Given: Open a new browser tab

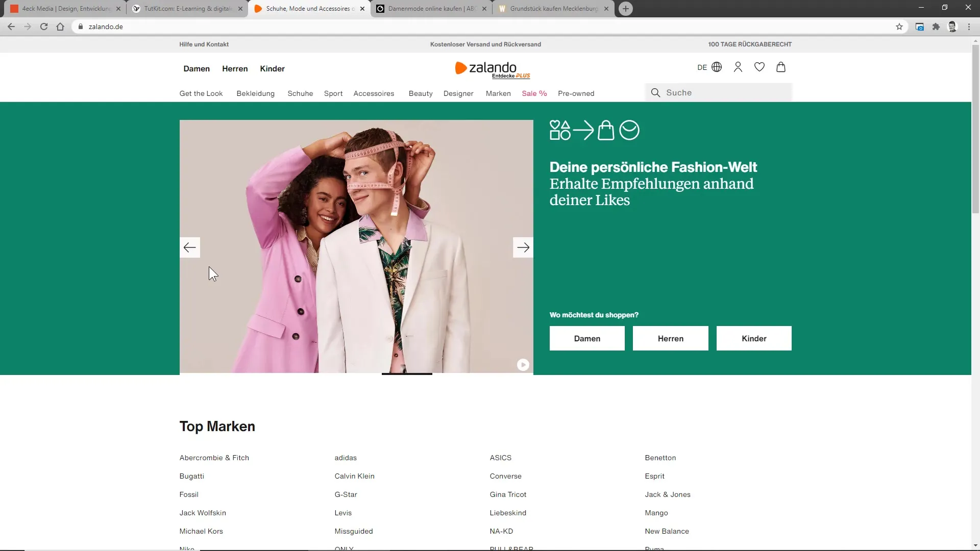Looking at the screenshot, I should point(626,9).
